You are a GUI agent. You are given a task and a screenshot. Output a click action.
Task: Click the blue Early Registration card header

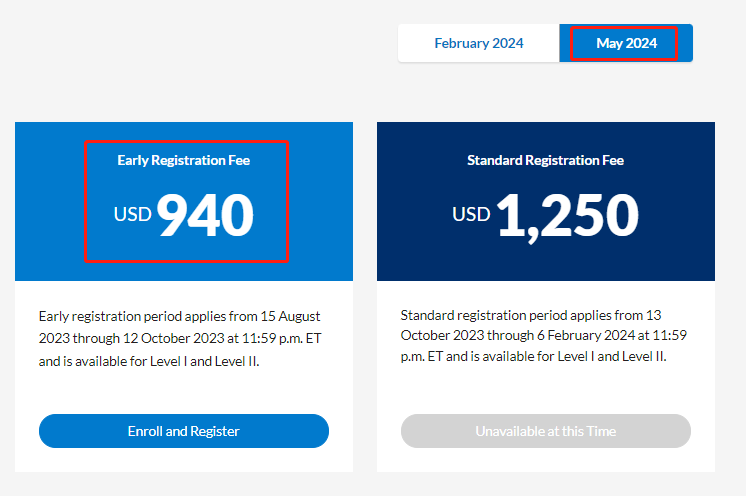(184, 201)
